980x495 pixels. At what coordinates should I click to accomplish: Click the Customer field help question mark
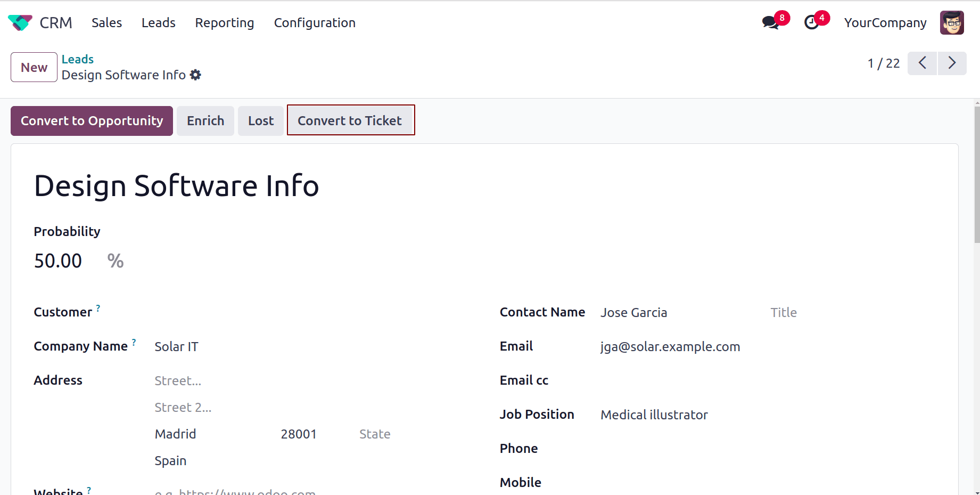pos(98,307)
